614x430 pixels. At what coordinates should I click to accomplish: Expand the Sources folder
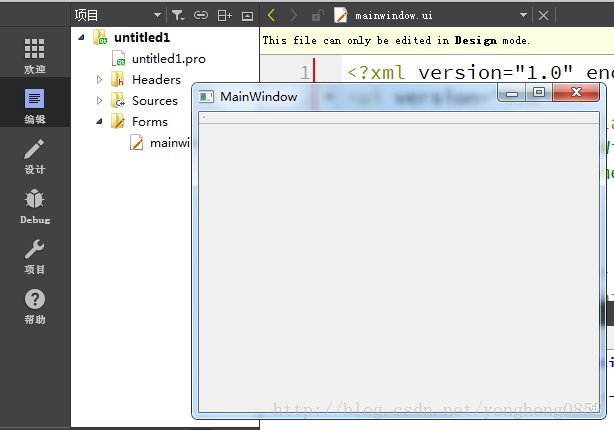click(x=99, y=101)
